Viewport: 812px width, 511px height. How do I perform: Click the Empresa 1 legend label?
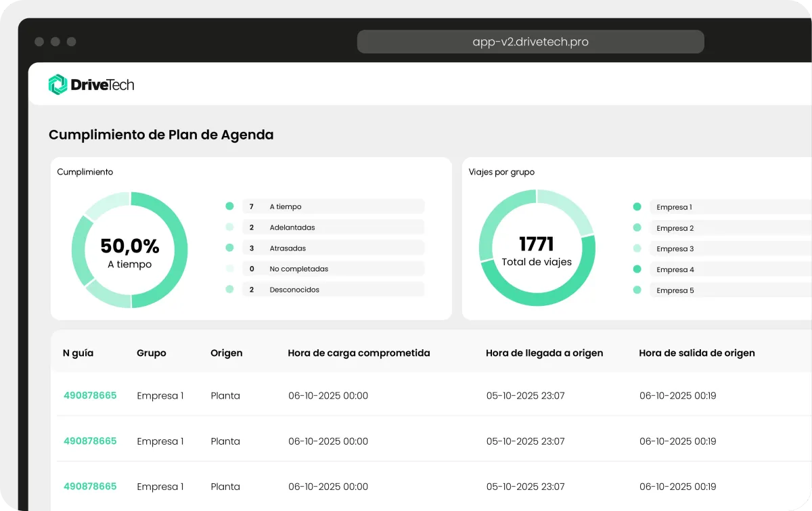click(x=674, y=207)
